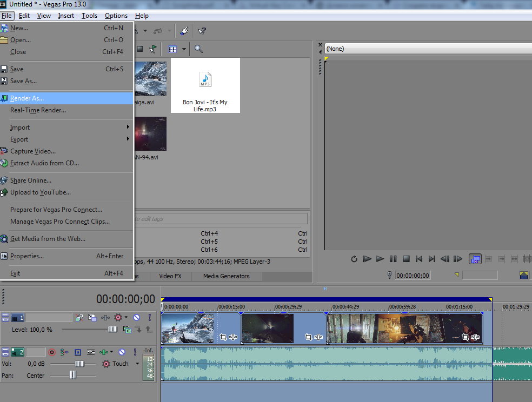Open compositing mode icon on video track

coord(127,329)
